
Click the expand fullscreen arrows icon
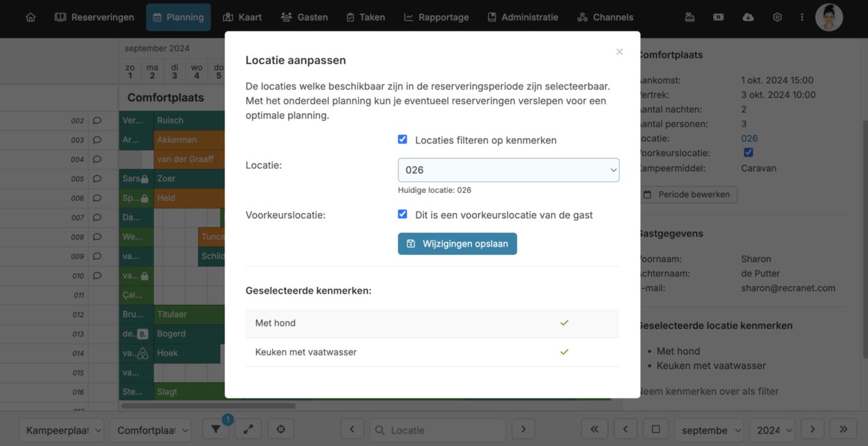248,430
